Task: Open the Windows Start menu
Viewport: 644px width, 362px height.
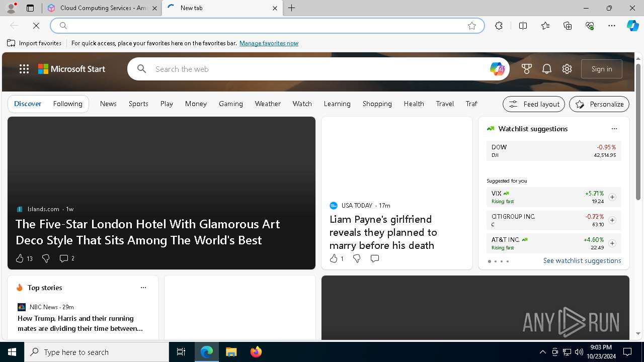Action: [12, 352]
